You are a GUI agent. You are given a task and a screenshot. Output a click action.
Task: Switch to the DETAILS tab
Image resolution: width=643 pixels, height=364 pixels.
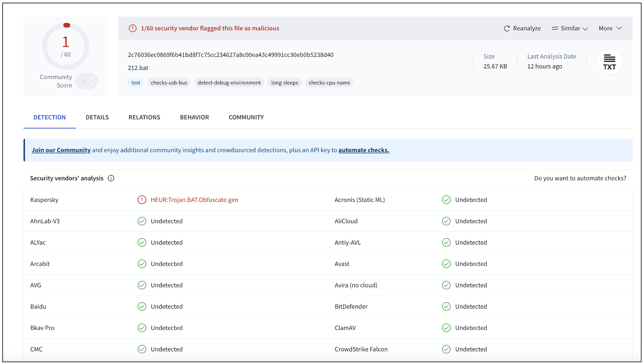97,118
